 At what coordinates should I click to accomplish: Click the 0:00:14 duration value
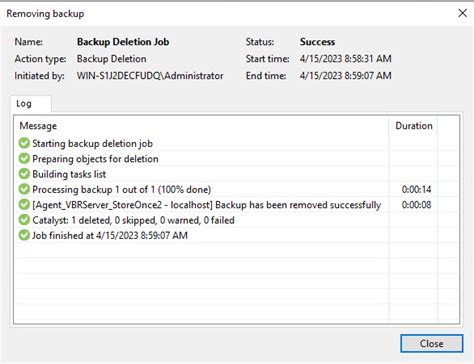pos(416,189)
